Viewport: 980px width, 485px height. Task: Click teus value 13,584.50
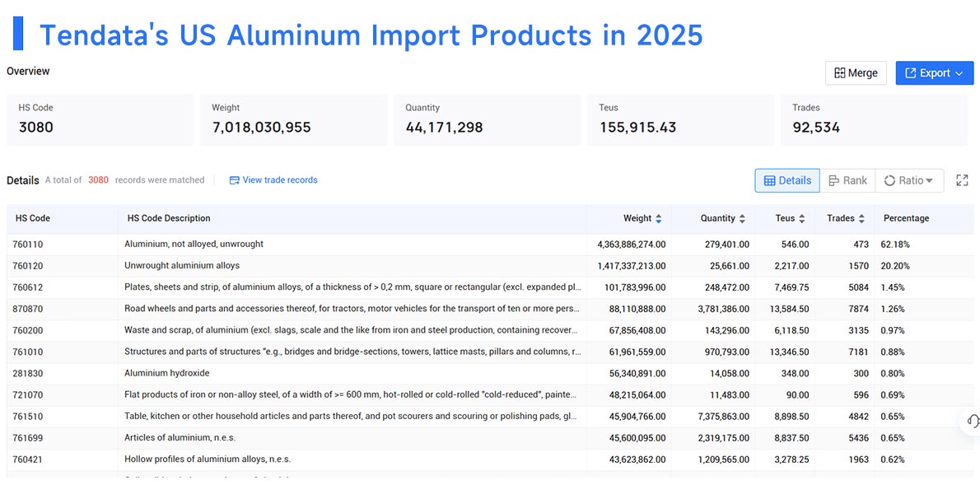790,309
